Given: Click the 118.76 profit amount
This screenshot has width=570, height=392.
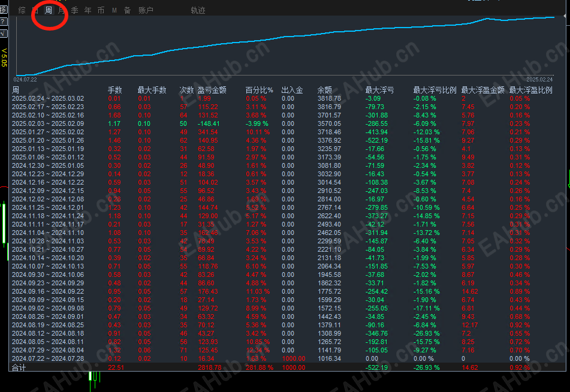Looking at the screenshot, I should [208, 266].
